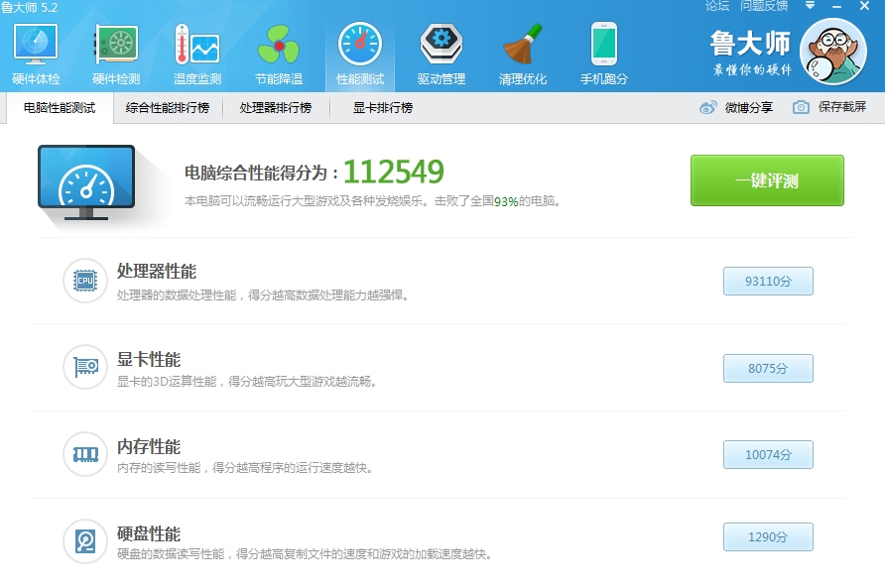Click the hard disk icon for 硬盘性能
This screenshot has width=885, height=588.
pos(85,541)
